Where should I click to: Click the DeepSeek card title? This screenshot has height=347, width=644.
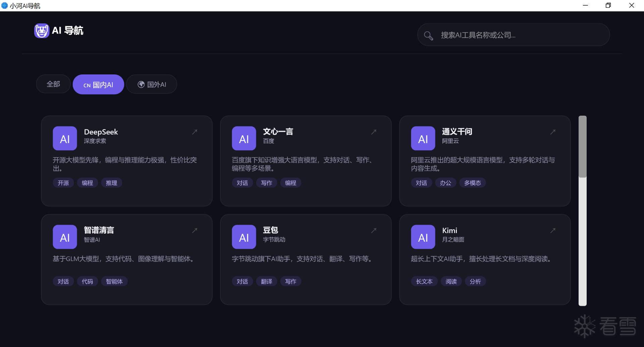(x=101, y=132)
